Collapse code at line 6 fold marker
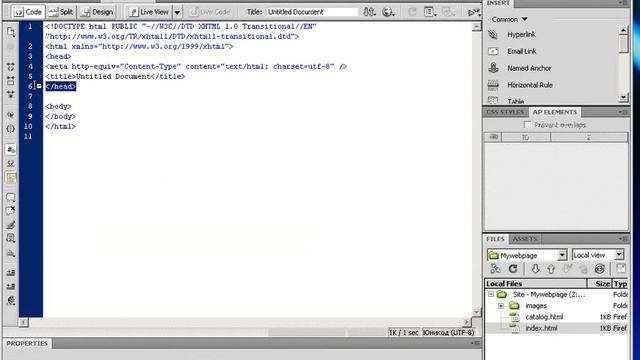This screenshot has height=360, width=640. pos(39,86)
